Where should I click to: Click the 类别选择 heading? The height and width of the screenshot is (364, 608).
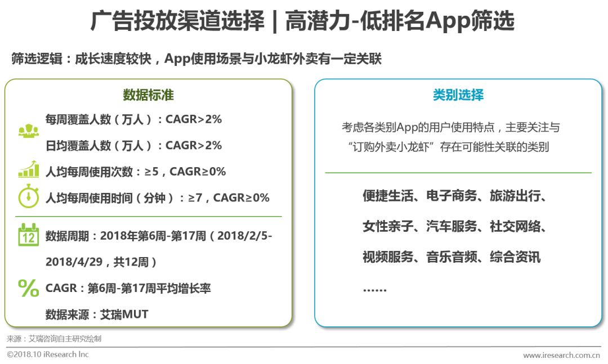[458, 95]
